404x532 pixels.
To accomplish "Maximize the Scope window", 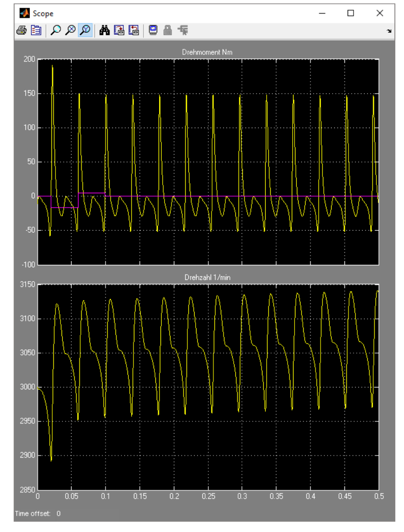I will [x=351, y=13].
